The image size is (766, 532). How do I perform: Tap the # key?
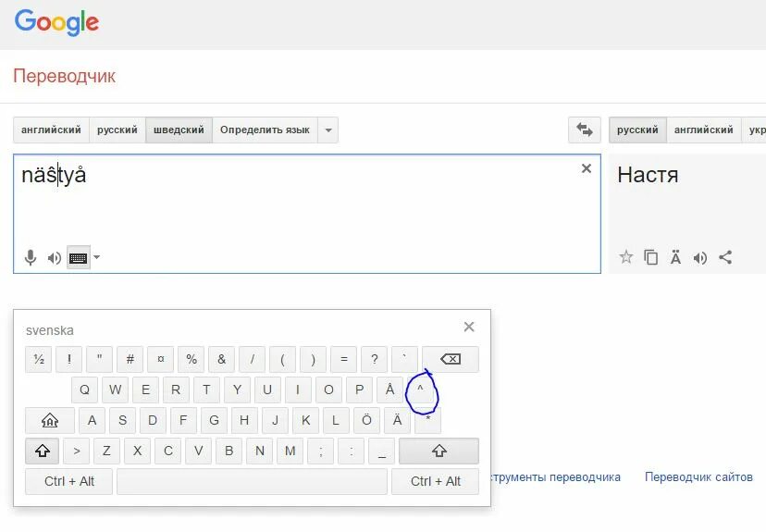130,360
